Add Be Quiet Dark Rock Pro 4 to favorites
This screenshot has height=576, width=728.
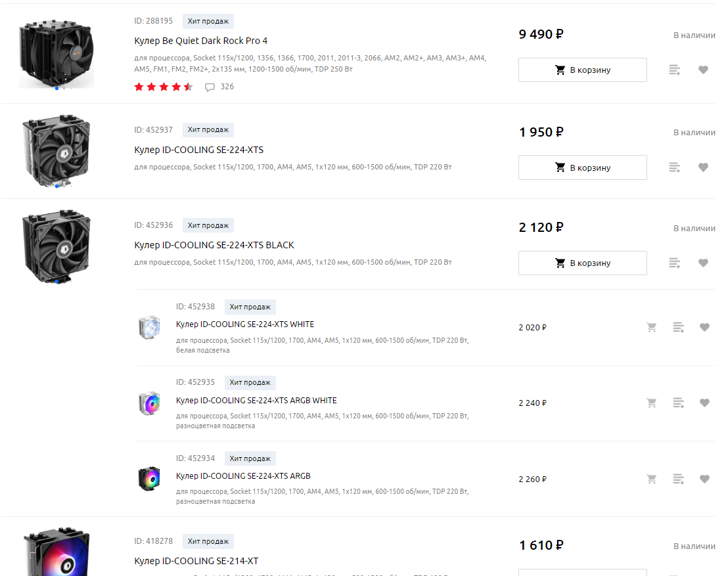[703, 70]
